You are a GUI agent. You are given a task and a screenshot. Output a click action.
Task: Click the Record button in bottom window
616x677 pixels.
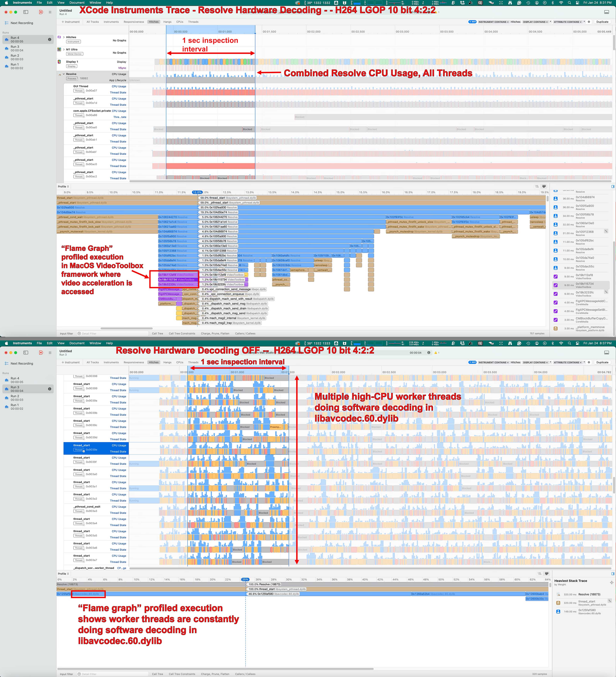tap(41, 353)
